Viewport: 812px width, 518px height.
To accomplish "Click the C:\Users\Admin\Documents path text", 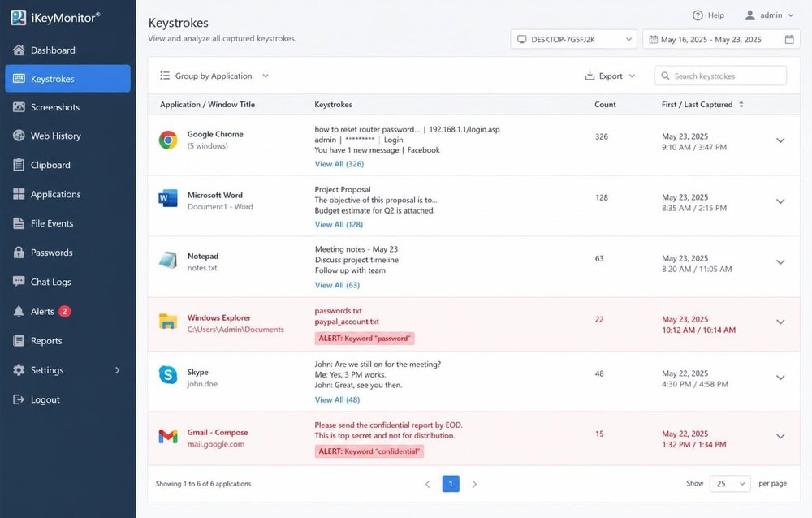I will [235, 330].
